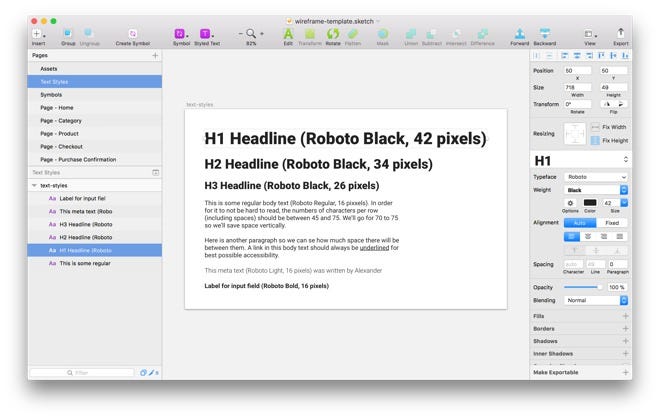The width and height of the screenshot is (660, 419).
Task: Select the Page - Home page
Action: coord(95,108)
